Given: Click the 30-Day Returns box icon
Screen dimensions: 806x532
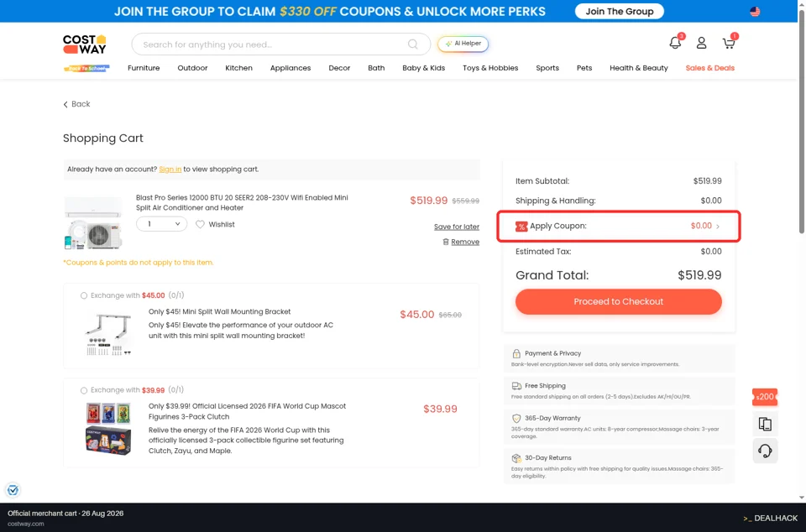Looking at the screenshot, I should click(x=516, y=458).
